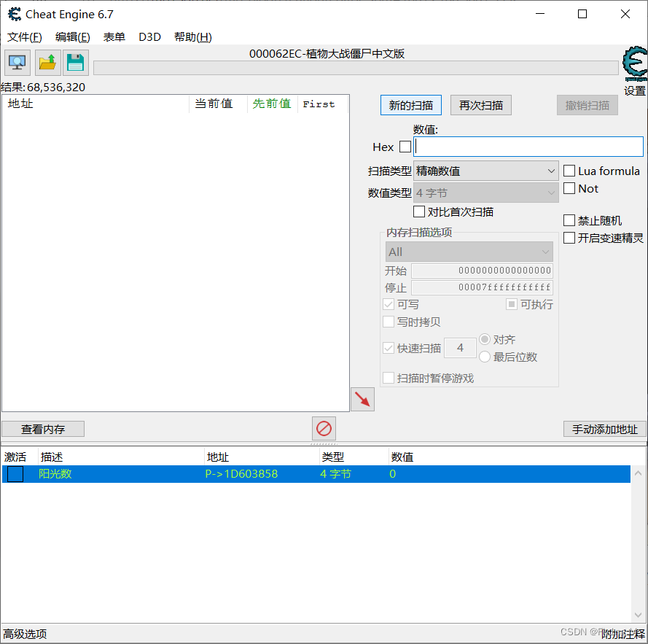This screenshot has height=644, width=648.
Task: Toggle the 可写 checkbox
Action: (x=389, y=304)
